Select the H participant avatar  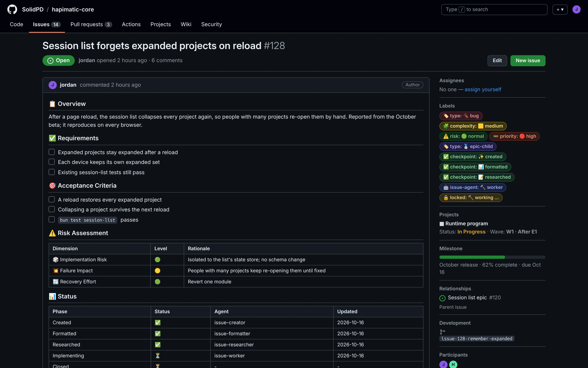pos(453,364)
